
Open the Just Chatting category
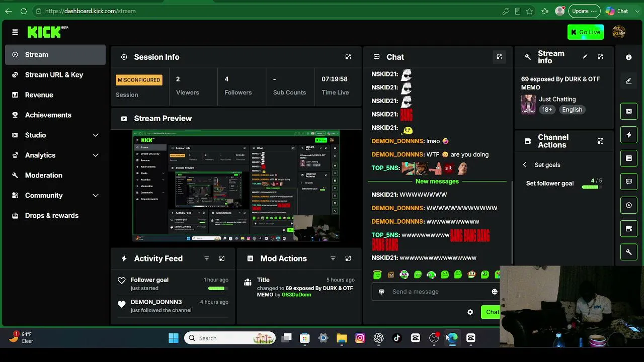557,99
